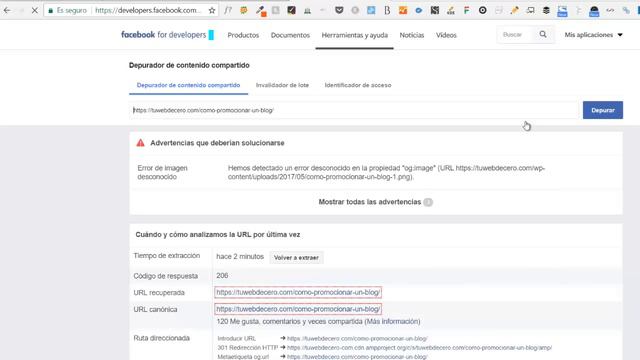Switch to Identificador de acceso tab
640x360 pixels.
(x=358, y=85)
